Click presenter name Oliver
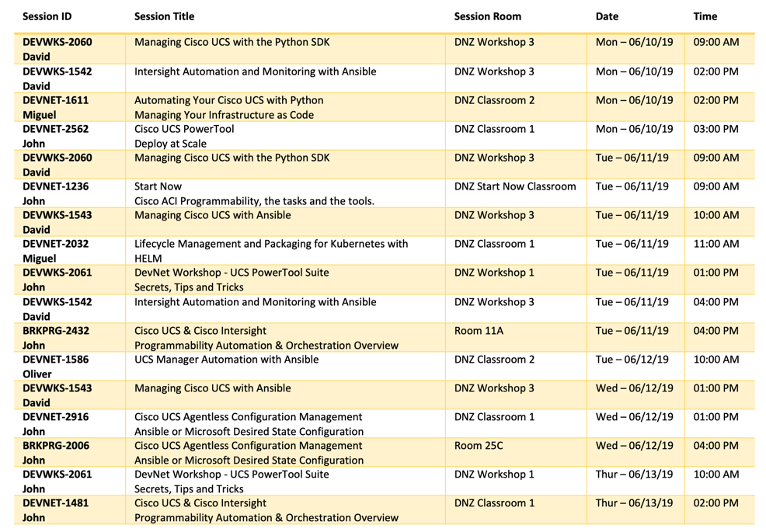This screenshot has width=766, height=532. (x=37, y=374)
